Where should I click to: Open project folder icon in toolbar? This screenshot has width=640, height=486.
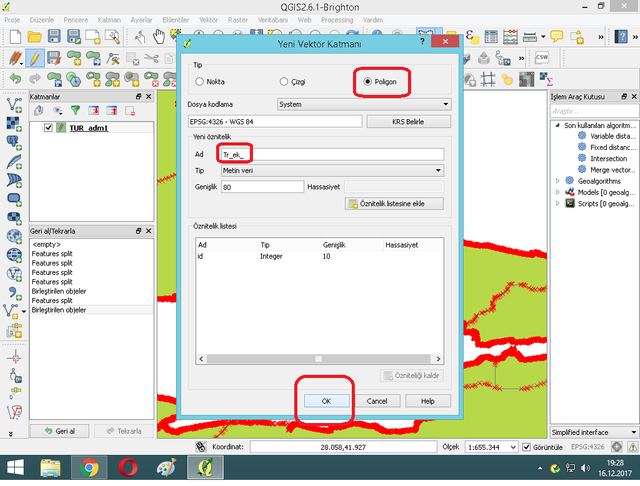(x=35, y=37)
